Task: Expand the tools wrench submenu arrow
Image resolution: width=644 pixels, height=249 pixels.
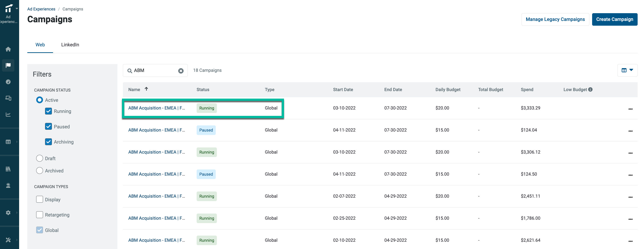Action: (x=17, y=240)
